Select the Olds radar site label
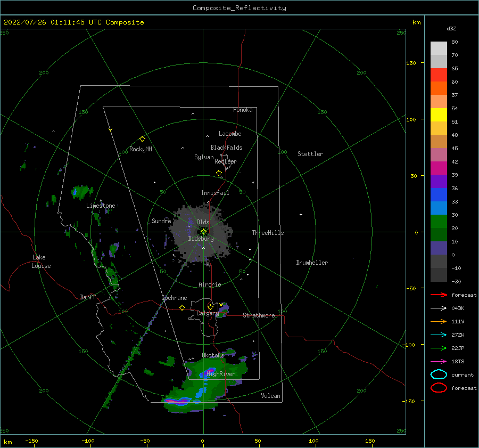The height and width of the screenshot is (448, 479). [x=203, y=222]
